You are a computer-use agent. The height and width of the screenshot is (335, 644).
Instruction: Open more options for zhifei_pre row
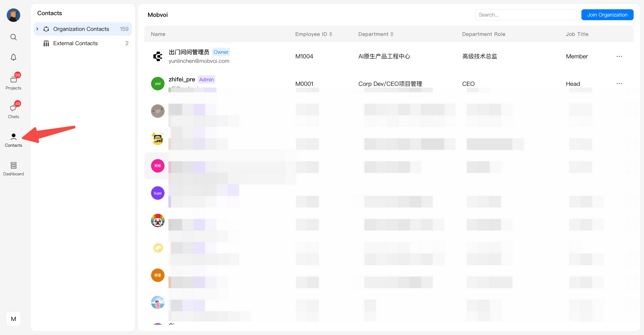point(619,84)
